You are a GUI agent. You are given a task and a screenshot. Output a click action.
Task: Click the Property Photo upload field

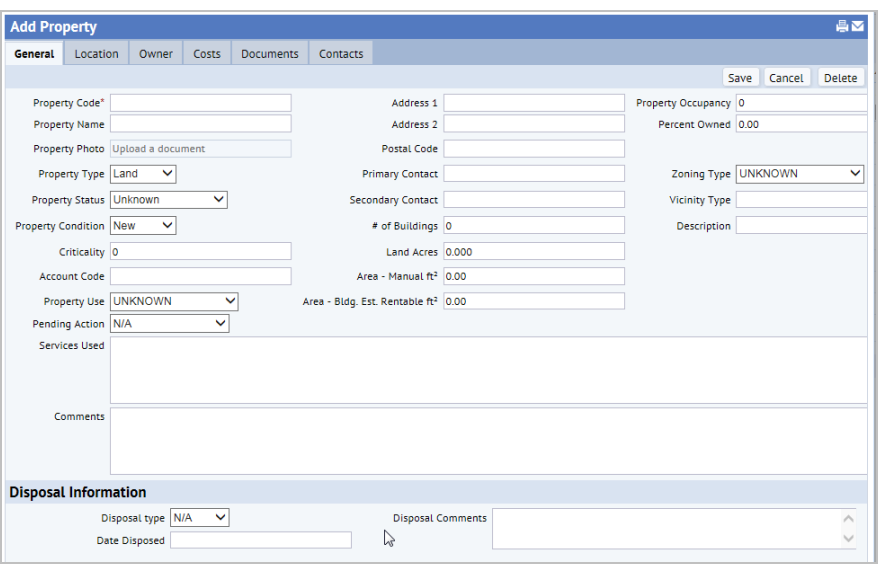[x=200, y=149]
